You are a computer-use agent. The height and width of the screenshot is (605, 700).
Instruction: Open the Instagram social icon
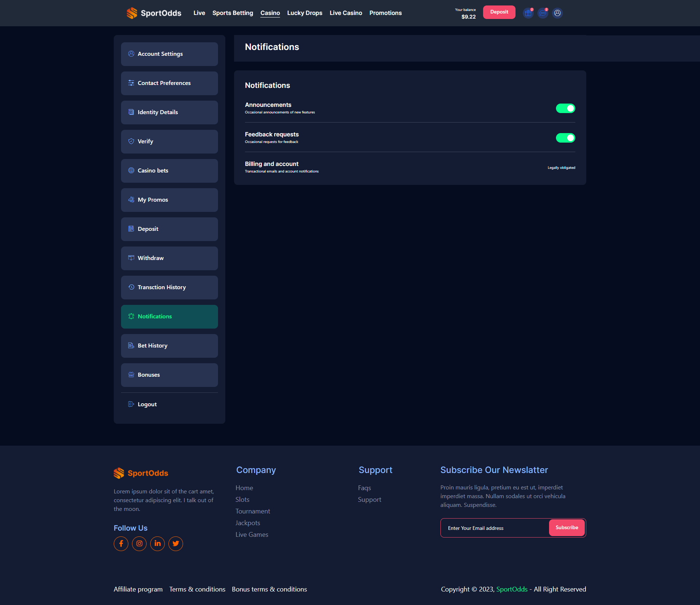coord(139,544)
